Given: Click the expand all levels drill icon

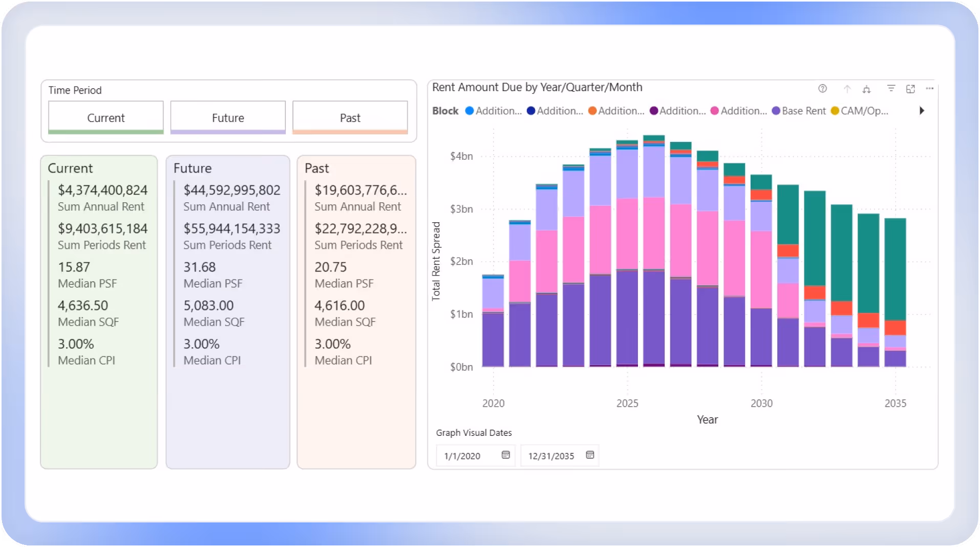Looking at the screenshot, I should (867, 88).
